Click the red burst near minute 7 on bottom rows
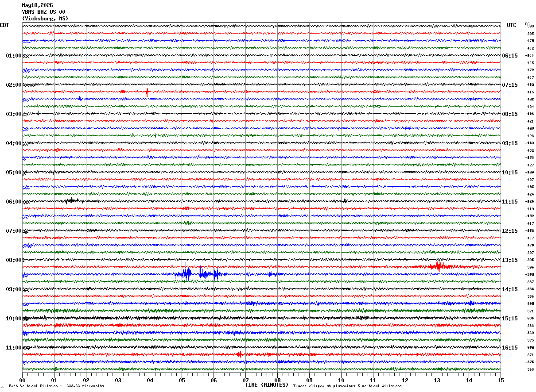Image resolution: width=536 pixels, height=392 pixels. pyautogui.click(x=239, y=354)
